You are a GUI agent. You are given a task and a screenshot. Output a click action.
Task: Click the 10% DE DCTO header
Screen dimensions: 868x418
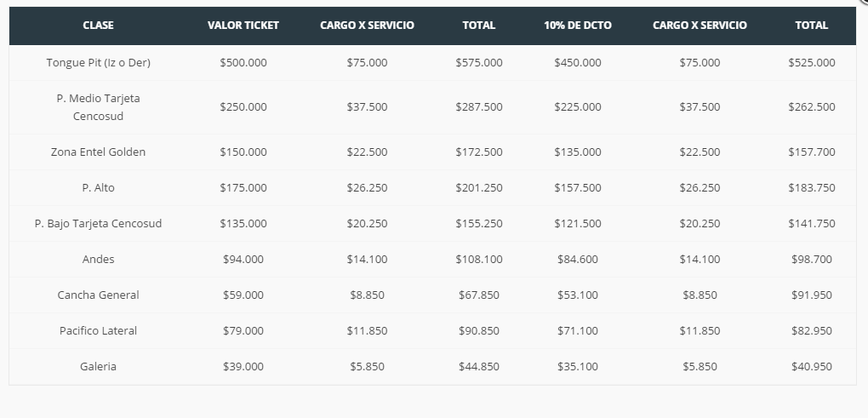click(577, 26)
